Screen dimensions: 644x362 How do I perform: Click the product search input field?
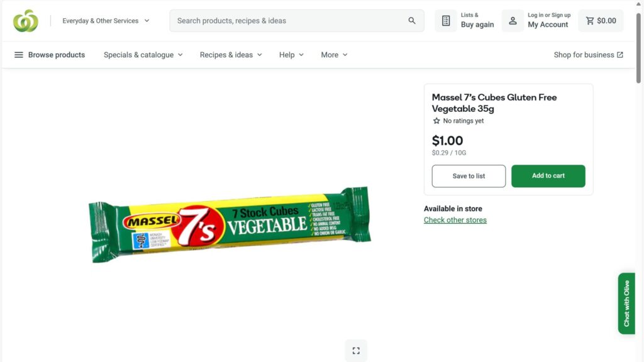tap(289, 21)
